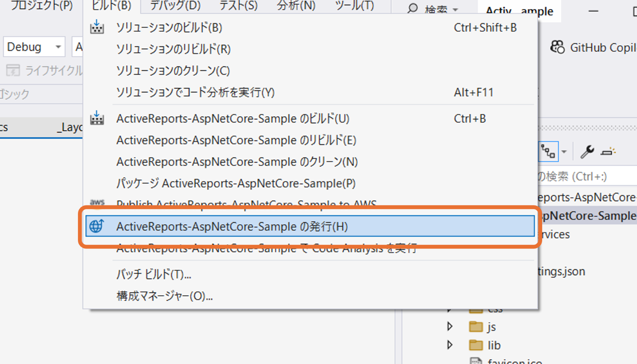Image resolution: width=637 pixels, height=364 pixels.
Task: Click the preview selected items icon
Action: pyautogui.click(x=608, y=152)
